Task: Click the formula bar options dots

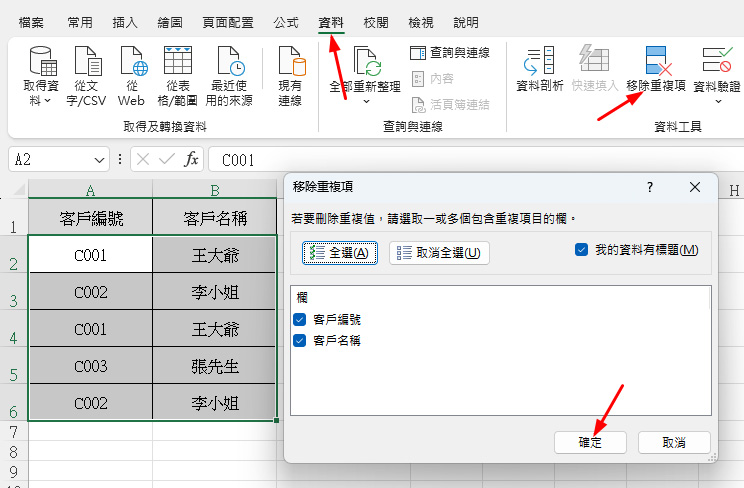Action: (120, 160)
